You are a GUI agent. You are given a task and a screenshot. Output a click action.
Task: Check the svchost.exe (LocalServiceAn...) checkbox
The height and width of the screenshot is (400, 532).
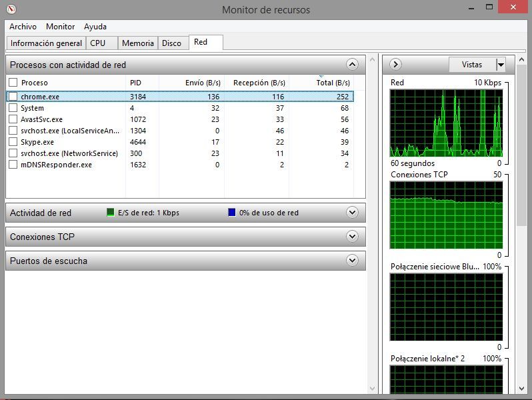[x=13, y=131]
